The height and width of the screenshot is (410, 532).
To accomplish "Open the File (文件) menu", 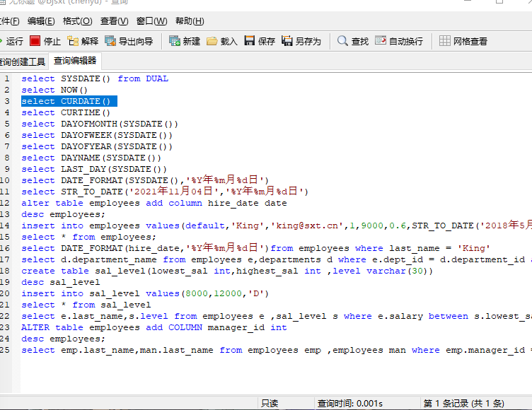I will tap(9, 21).
